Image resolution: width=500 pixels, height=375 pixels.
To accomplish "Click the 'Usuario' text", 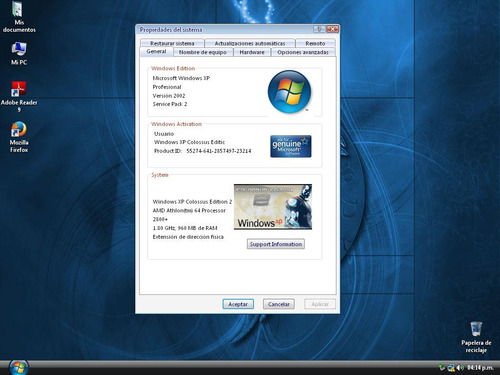I will coord(164,134).
